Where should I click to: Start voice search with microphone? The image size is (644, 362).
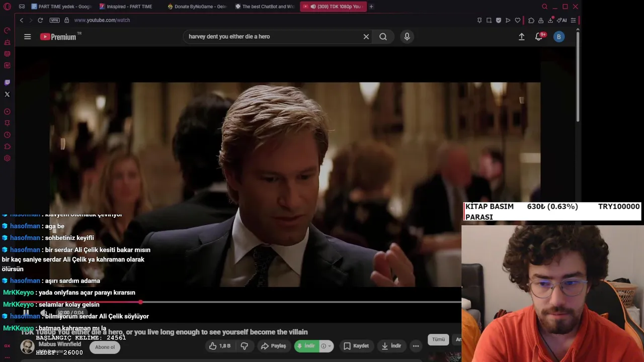[x=407, y=37]
